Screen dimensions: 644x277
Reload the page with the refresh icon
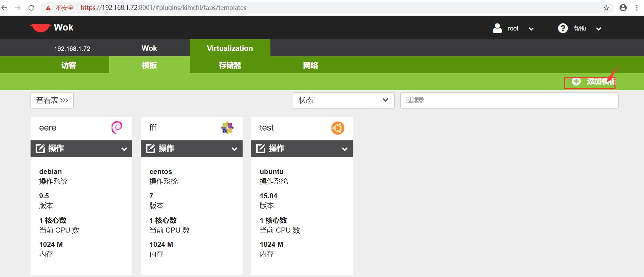(31, 7)
